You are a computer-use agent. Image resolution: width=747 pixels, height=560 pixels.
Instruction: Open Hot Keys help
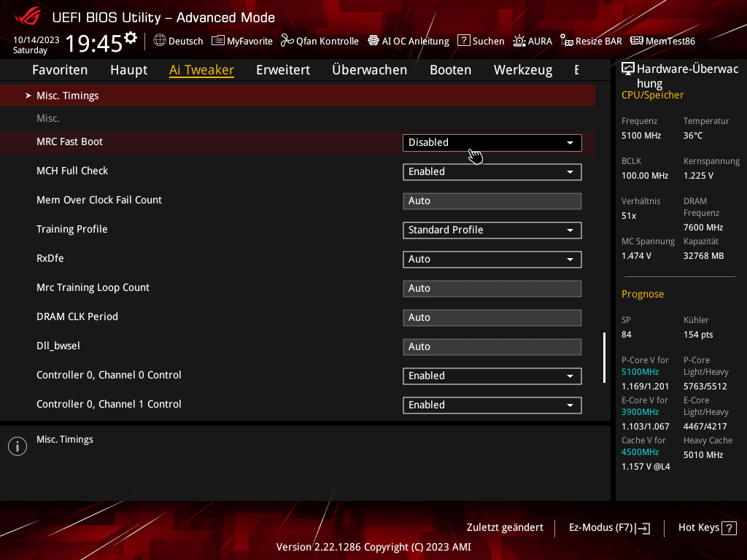click(x=708, y=528)
